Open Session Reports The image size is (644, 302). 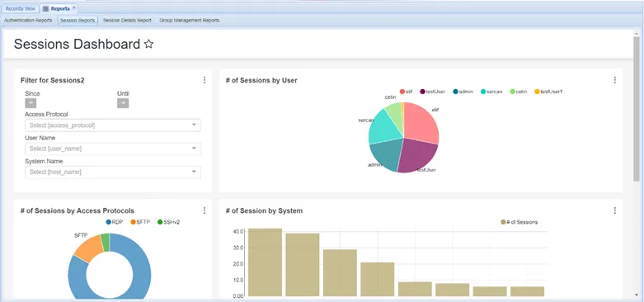[78, 20]
